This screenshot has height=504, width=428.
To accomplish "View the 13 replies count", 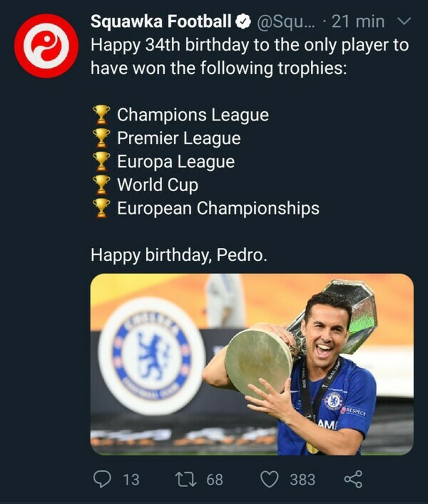I will (131, 479).
